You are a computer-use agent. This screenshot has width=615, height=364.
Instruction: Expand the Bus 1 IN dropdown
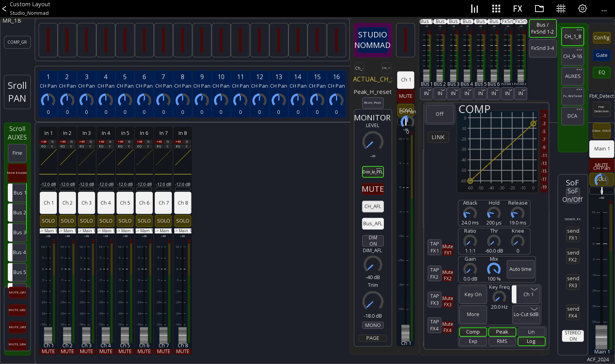[x=426, y=93]
